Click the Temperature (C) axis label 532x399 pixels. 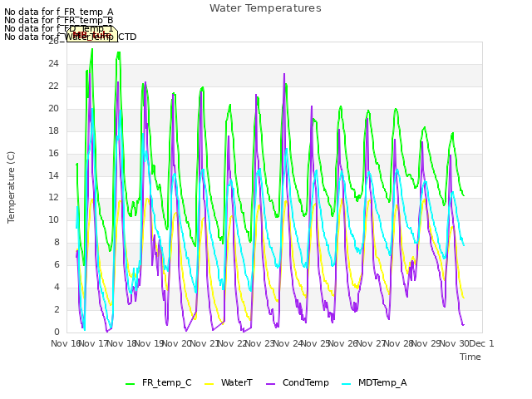(x=11, y=187)
